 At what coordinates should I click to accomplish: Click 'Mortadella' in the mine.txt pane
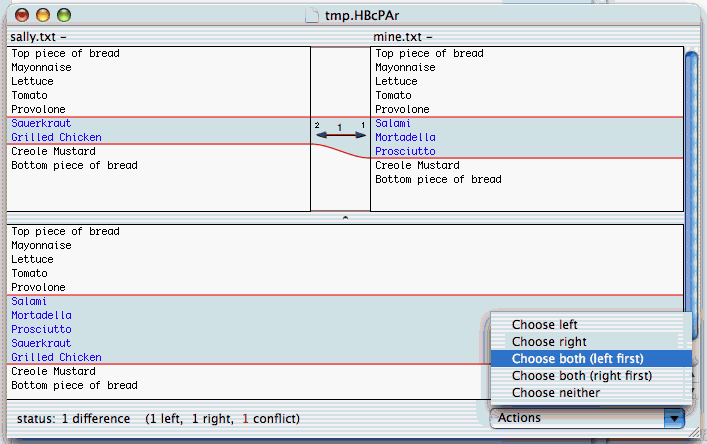coord(405,137)
